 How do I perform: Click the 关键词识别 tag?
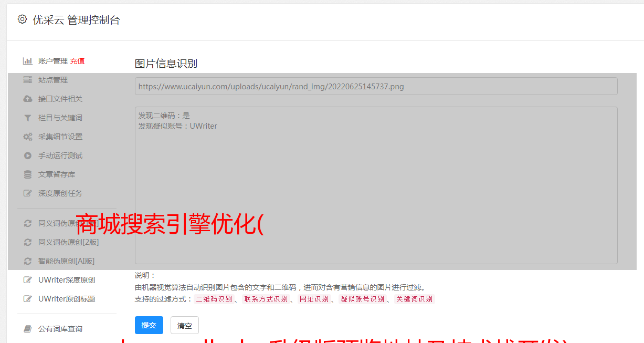tap(415, 299)
